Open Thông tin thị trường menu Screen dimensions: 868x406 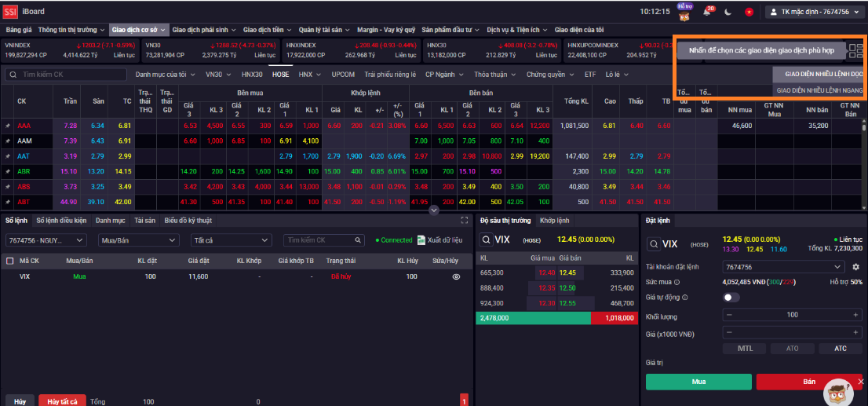[71, 30]
